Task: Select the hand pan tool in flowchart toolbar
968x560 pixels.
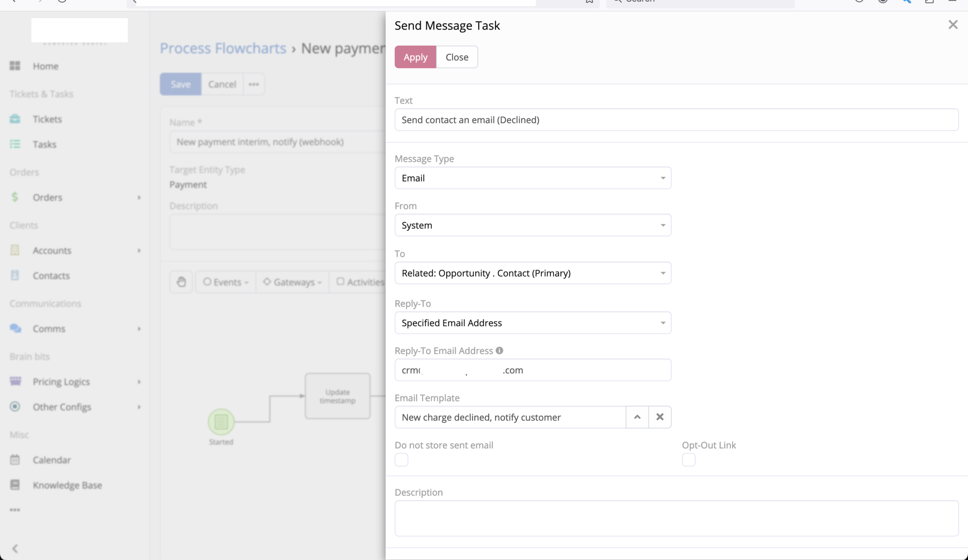Action: pyautogui.click(x=181, y=282)
